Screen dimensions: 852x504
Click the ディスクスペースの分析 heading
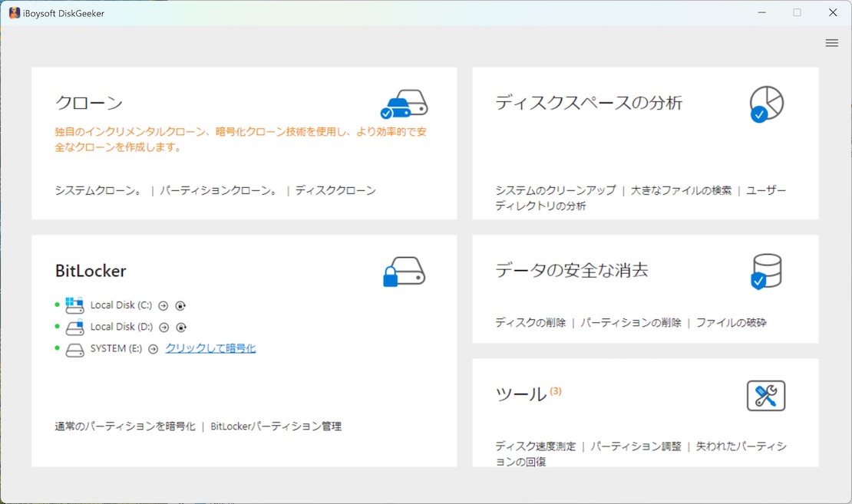[589, 103]
